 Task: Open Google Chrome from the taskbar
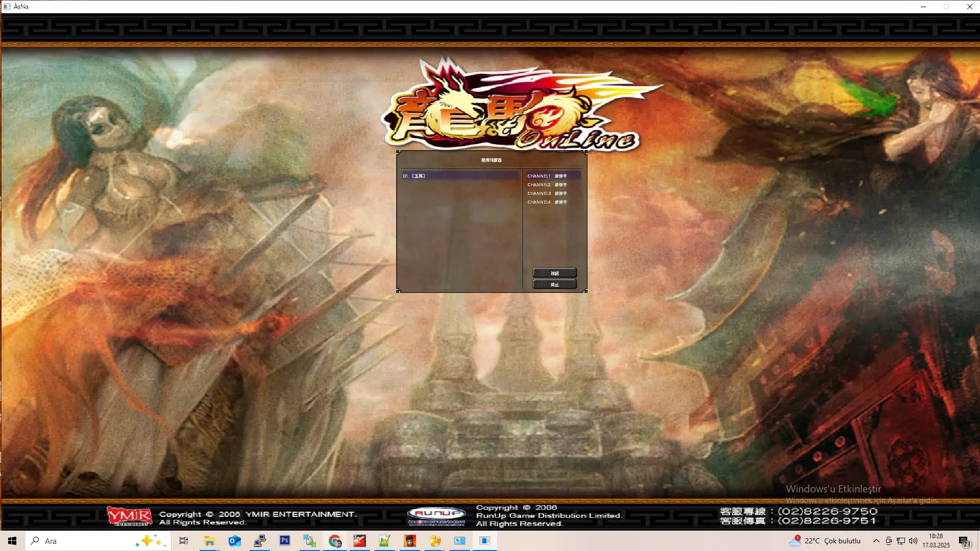coord(335,541)
